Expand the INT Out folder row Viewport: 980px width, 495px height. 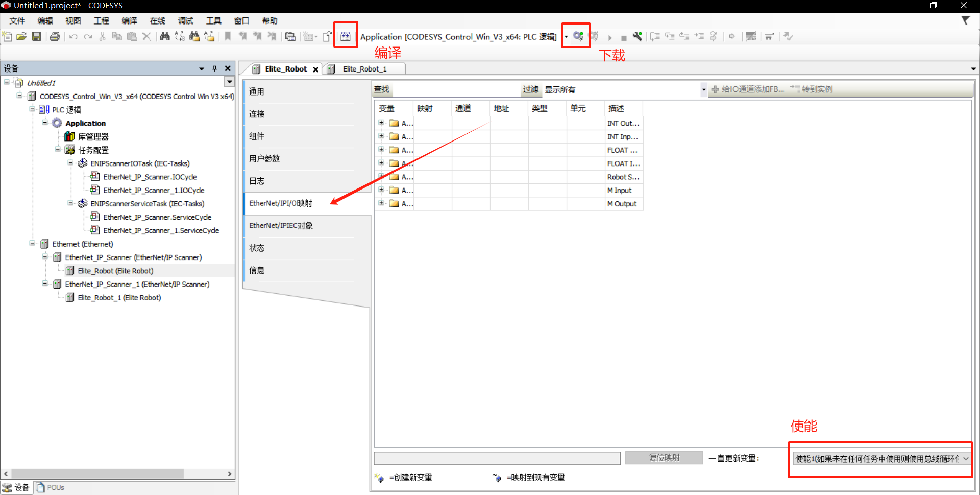[x=381, y=123]
